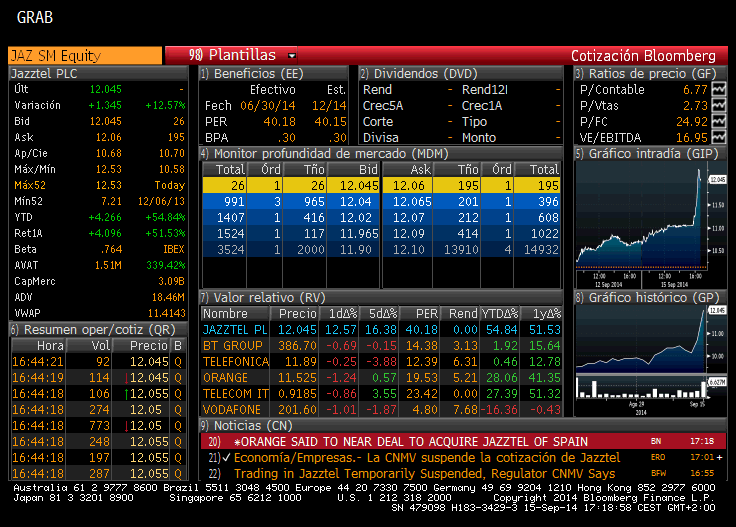Open Valor relativo (RV) panel header

point(381,298)
